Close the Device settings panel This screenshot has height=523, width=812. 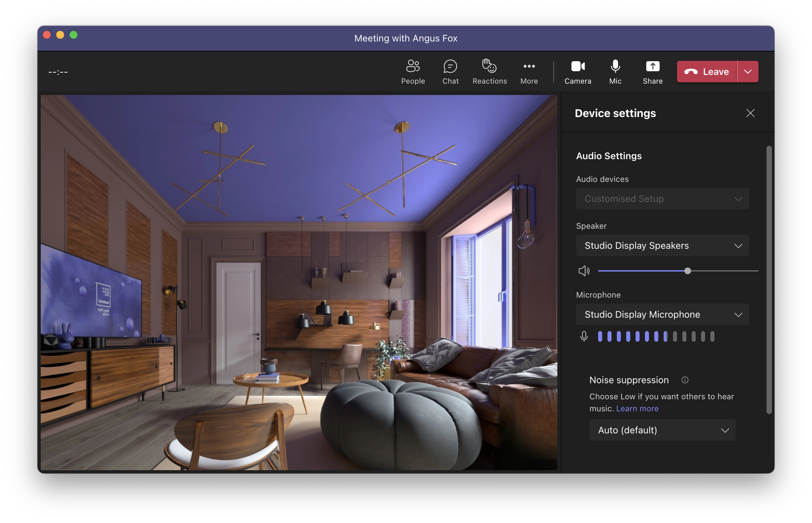(750, 113)
